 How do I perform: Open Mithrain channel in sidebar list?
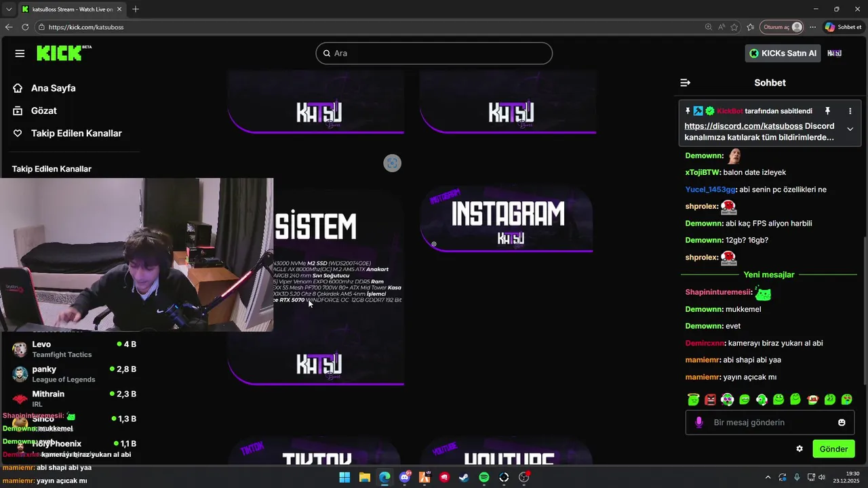[x=75, y=399]
